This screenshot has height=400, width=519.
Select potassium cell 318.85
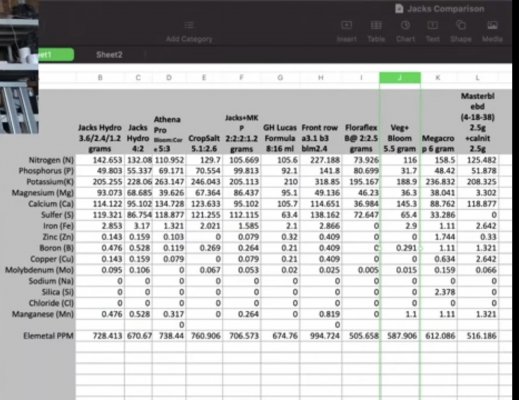(320, 182)
